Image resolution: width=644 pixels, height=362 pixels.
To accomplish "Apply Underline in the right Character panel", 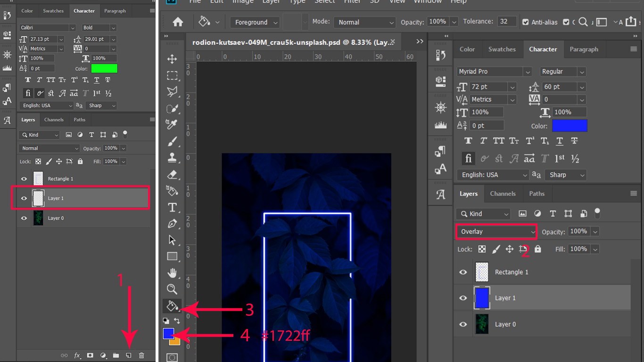I will tap(560, 140).
